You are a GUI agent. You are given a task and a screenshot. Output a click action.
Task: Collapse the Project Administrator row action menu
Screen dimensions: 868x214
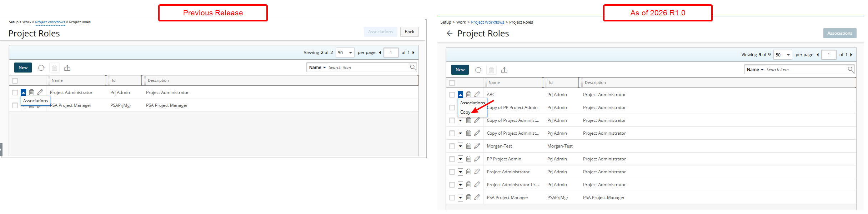[x=23, y=92]
